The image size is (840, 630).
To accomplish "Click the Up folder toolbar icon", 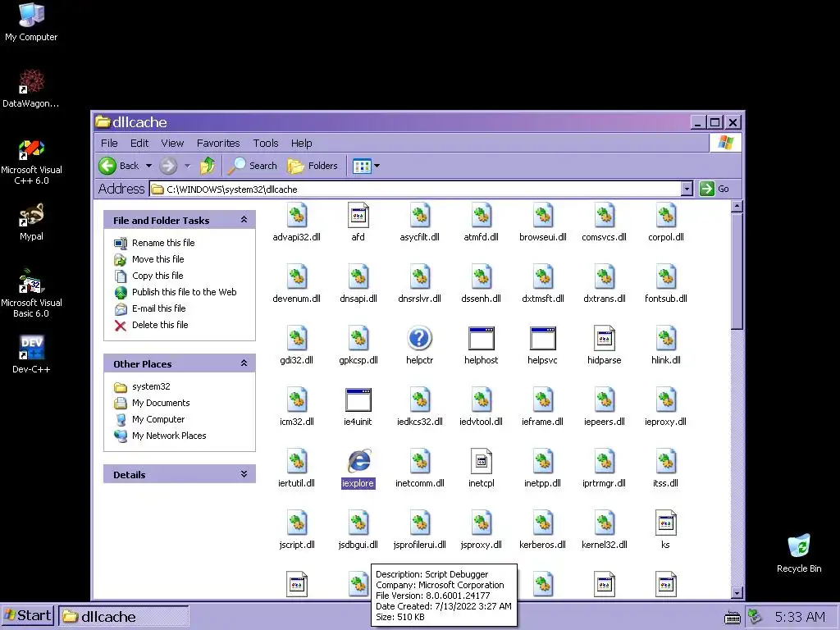I will pyautogui.click(x=208, y=166).
